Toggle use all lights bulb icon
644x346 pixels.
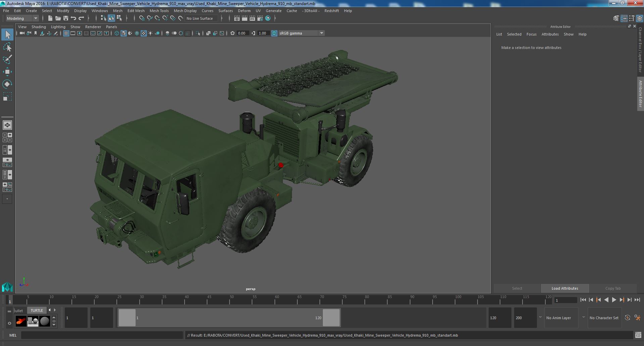click(150, 33)
